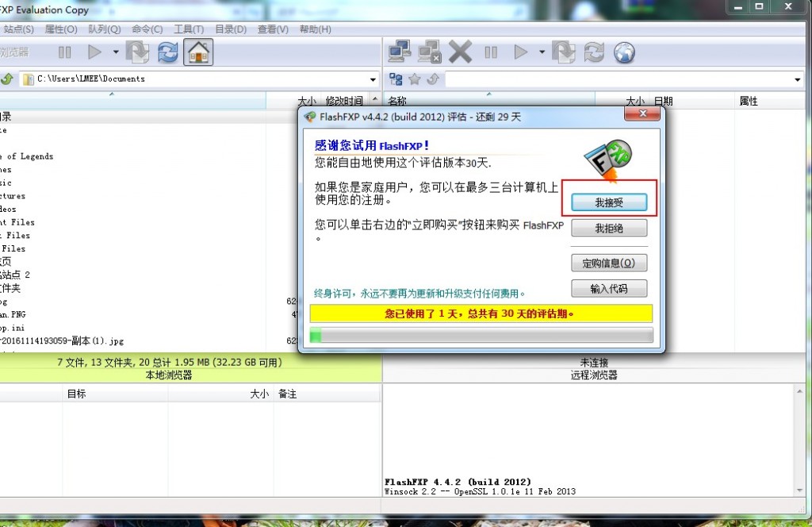Image resolution: width=812 pixels, height=527 pixels.
Task: Expand the local path dropdown
Action: [373, 80]
